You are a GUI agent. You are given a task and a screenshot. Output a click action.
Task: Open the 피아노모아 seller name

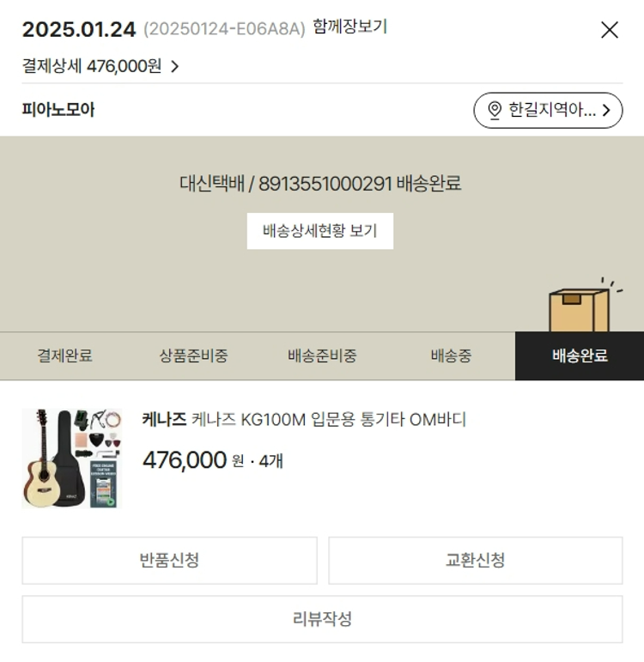(58, 110)
